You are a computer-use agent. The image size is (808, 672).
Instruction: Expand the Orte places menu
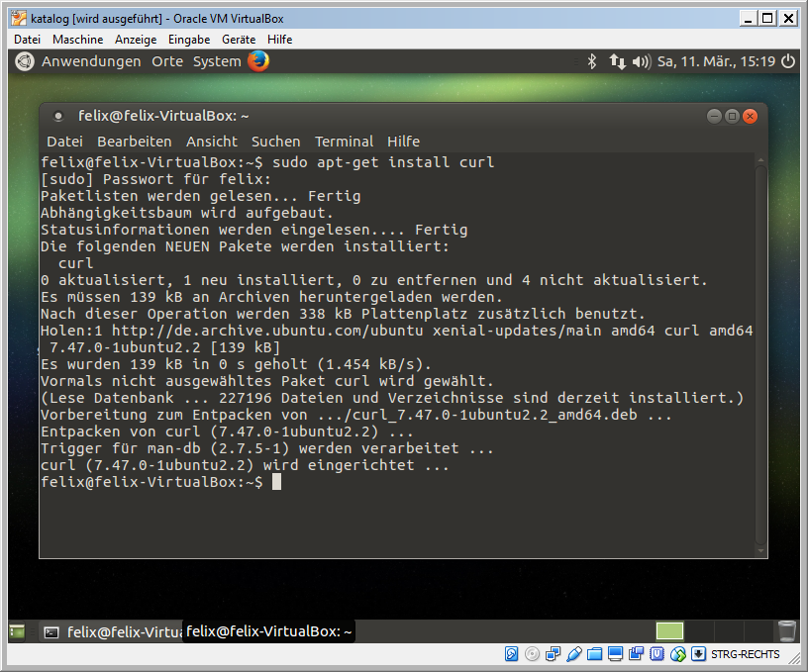pyautogui.click(x=167, y=61)
